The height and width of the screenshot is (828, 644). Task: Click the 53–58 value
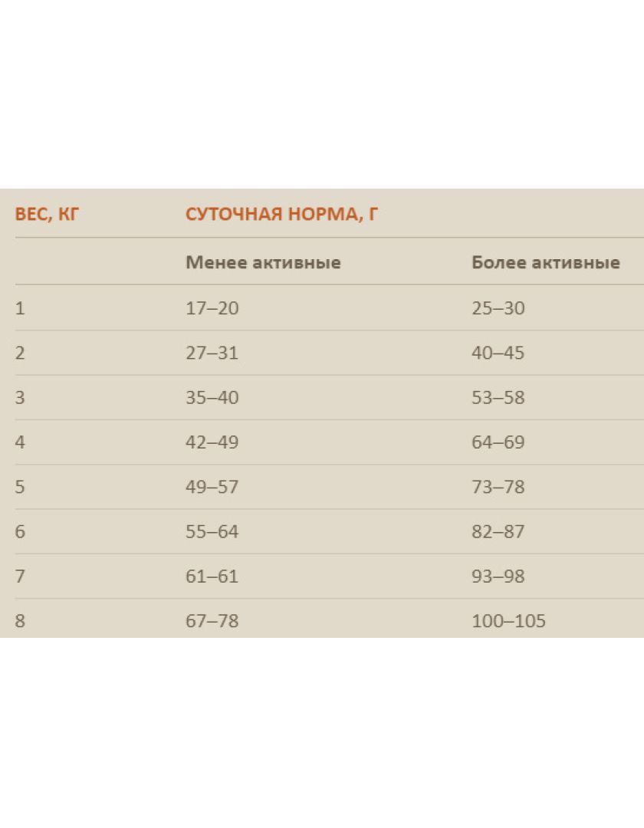(498, 397)
